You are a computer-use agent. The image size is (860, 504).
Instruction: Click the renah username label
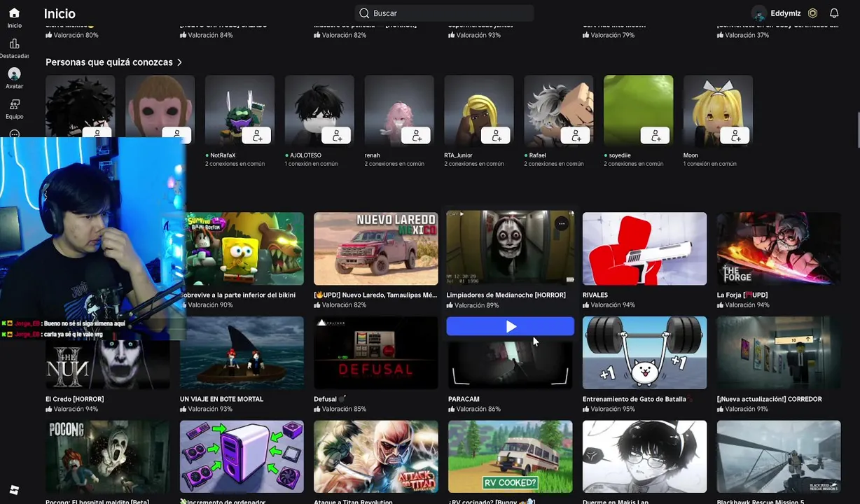pos(373,155)
